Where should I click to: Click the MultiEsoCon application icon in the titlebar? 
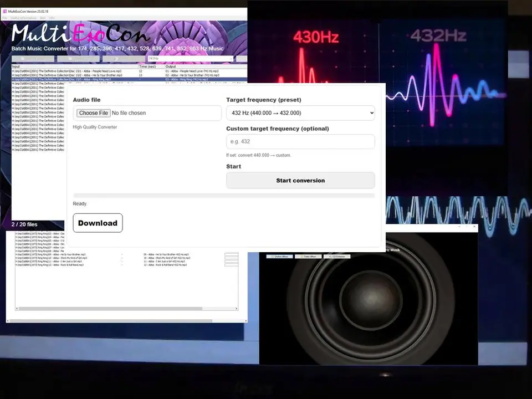click(4, 10)
